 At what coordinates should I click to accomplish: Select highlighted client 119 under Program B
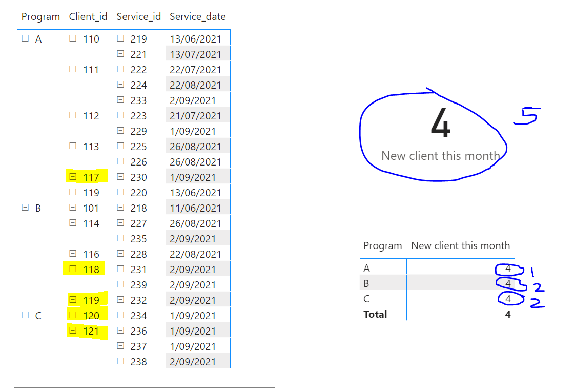tap(91, 300)
